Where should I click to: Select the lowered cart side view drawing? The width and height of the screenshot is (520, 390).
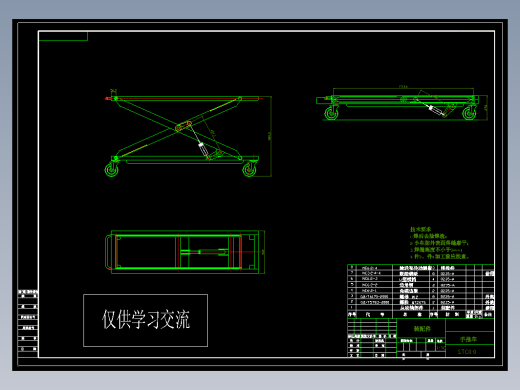[x=402, y=103]
